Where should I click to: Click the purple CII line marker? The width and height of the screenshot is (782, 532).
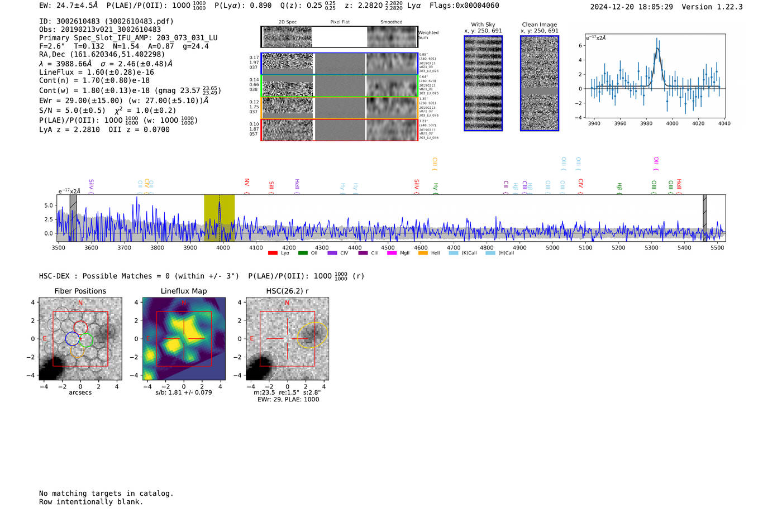(506, 187)
